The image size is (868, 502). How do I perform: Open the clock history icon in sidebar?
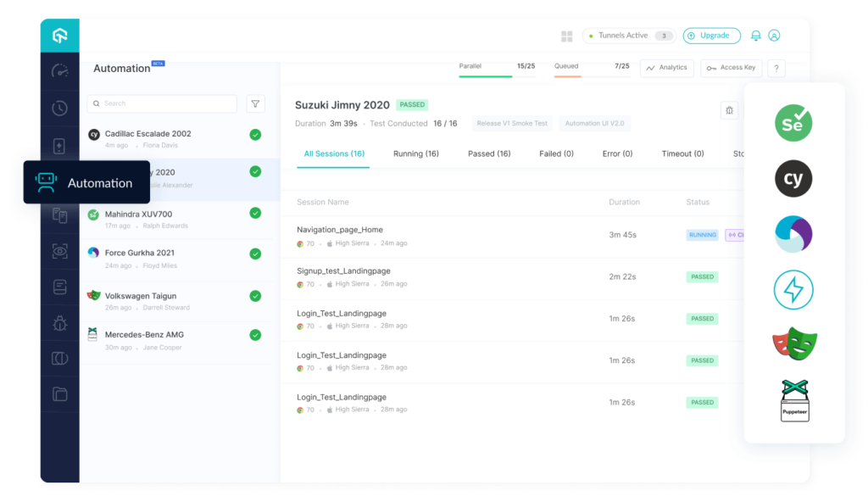[x=60, y=108]
